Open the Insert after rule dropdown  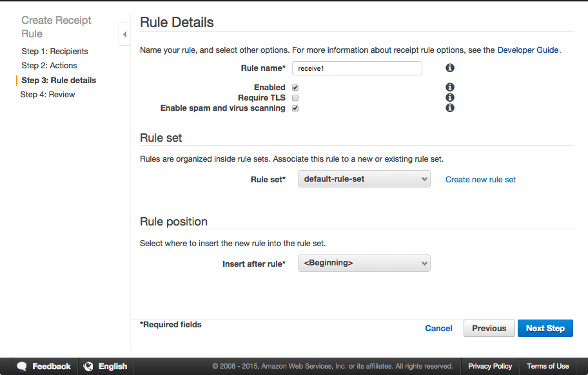364,263
